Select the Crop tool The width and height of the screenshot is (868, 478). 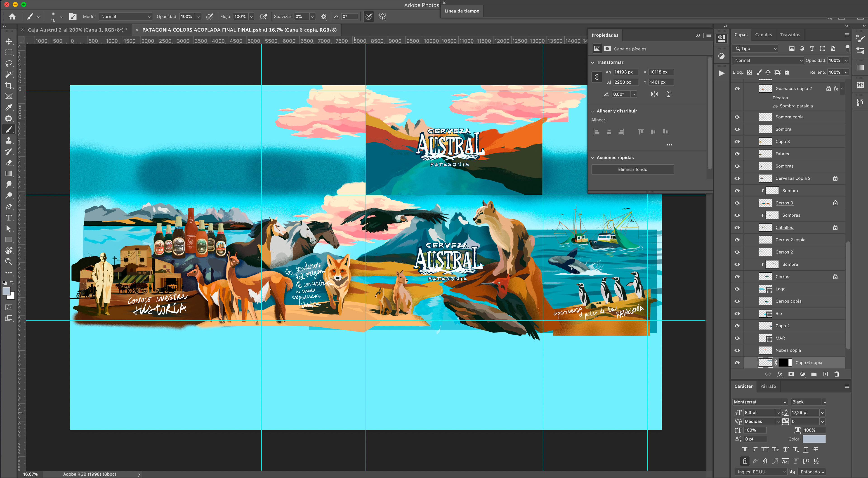(9, 85)
